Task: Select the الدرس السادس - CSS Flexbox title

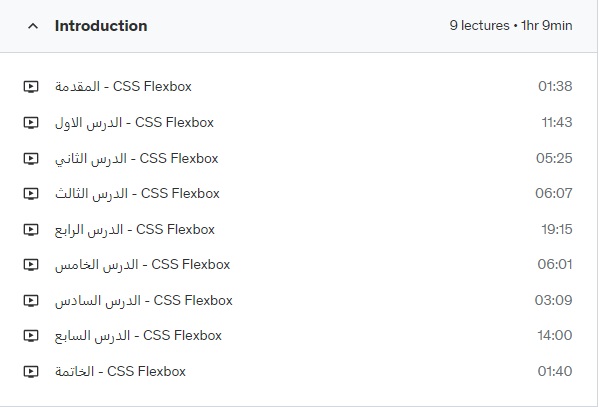Action: pos(144,301)
